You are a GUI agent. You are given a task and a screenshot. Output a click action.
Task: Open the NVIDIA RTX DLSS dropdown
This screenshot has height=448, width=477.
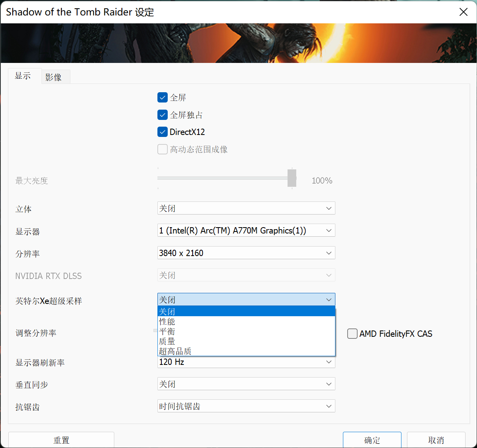click(x=246, y=275)
